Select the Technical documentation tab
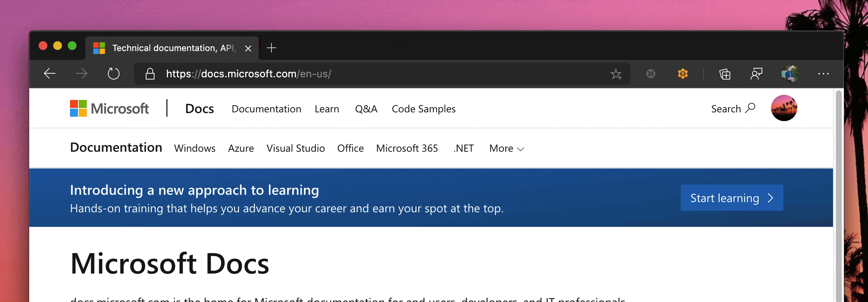This screenshot has height=302, width=868. pos(172,48)
